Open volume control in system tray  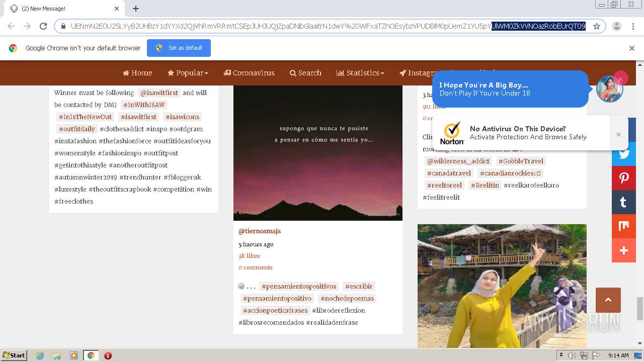572,355
